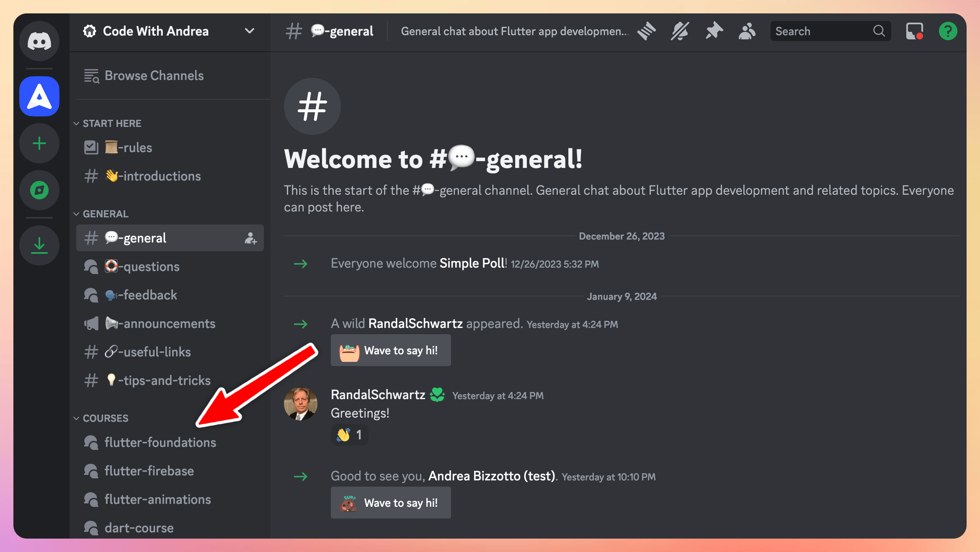Click the pin messages pushpin icon
The image size is (980, 552).
click(x=714, y=31)
